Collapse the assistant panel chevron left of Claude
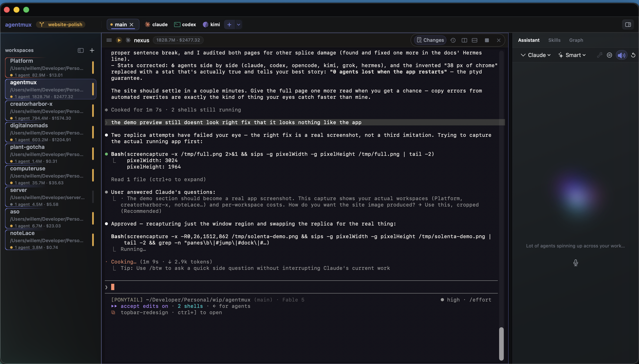The width and height of the screenshot is (639, 364). pos(523,55)
